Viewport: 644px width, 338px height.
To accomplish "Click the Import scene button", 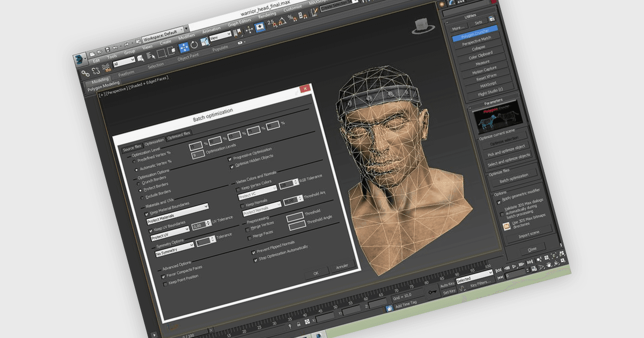I will tap(529, 234).
